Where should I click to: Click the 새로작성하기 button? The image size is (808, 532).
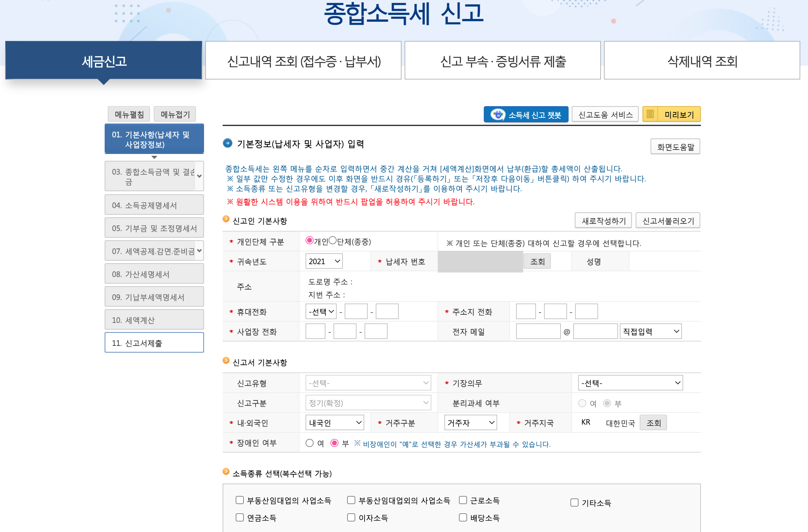tap(603, 221)
